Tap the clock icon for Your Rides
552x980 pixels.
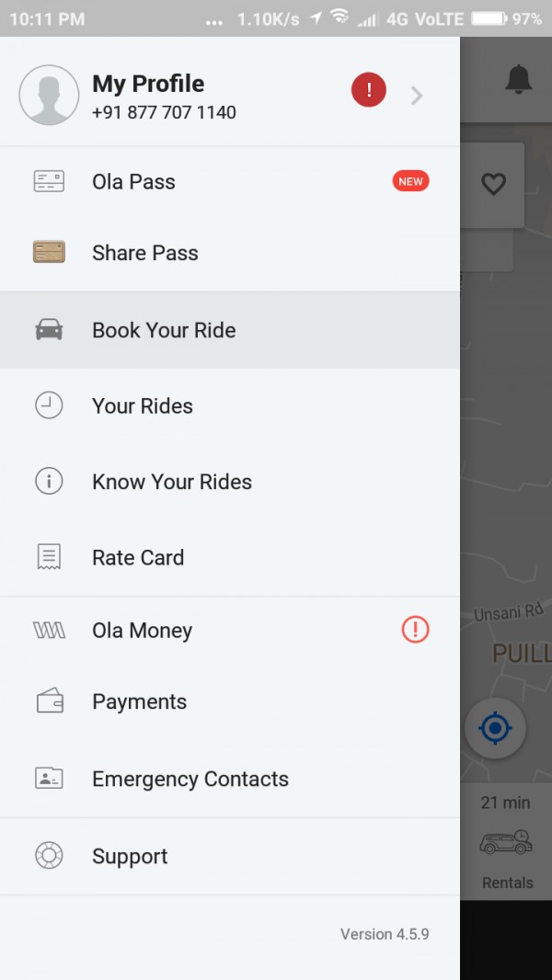point(49,405)
